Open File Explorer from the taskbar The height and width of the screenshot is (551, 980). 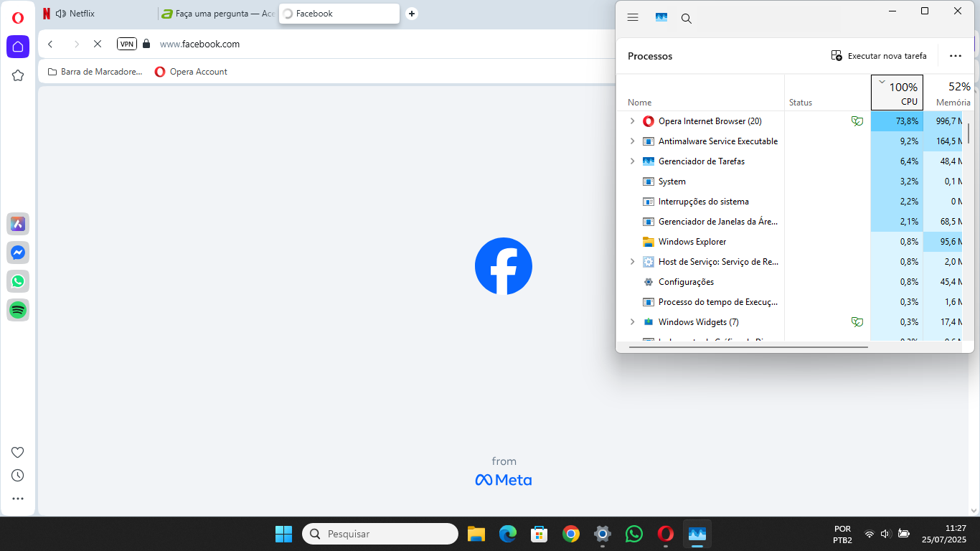click(x=476, y=534)
